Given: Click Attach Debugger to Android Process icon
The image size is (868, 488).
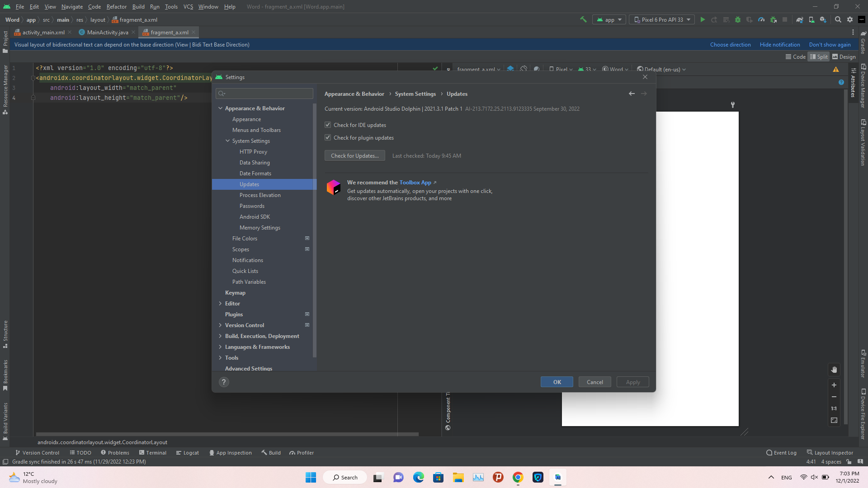Looking at the screenshot, I should click(x=774, y=19).
